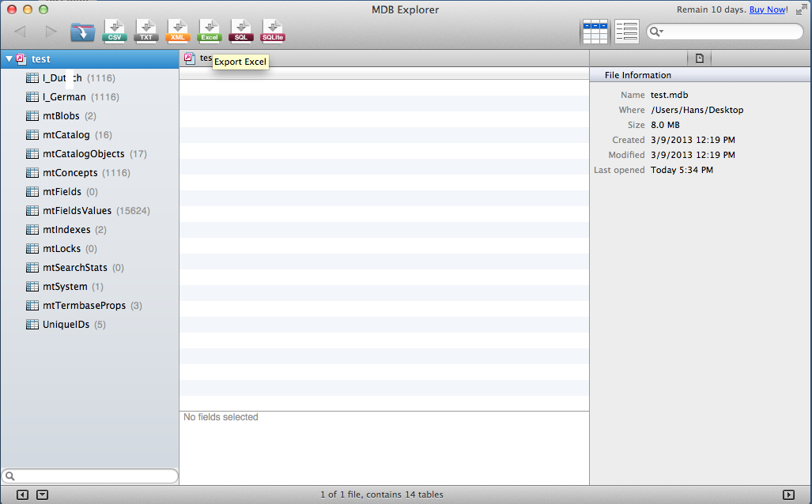Open a database file with blue folder icon
The height and width of the screenshot is (504, 812).
pos(82,32)
